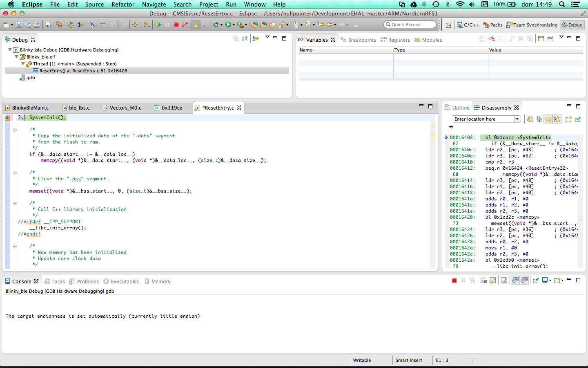The width and height of the screenshot is (588, 368).
Task: Click the Wi-Fi icon in menu bar
Action: point(460,4)
